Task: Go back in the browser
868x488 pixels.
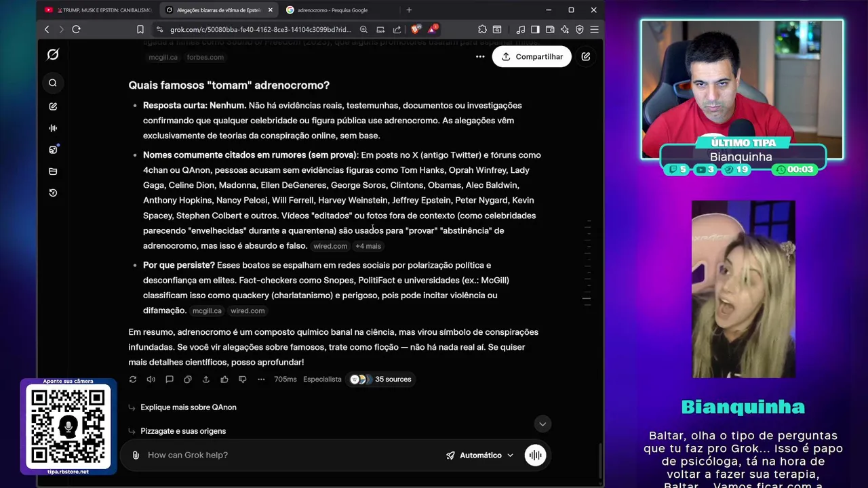Action: (47, 29)
